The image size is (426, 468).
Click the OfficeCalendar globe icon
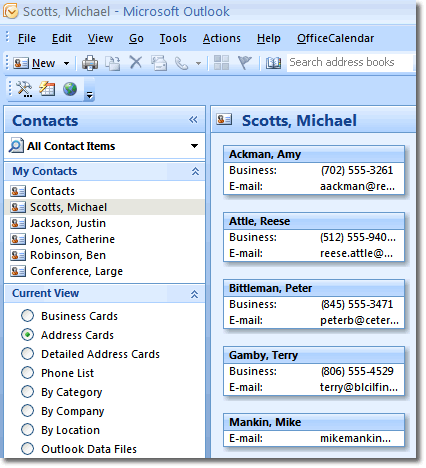70,89
